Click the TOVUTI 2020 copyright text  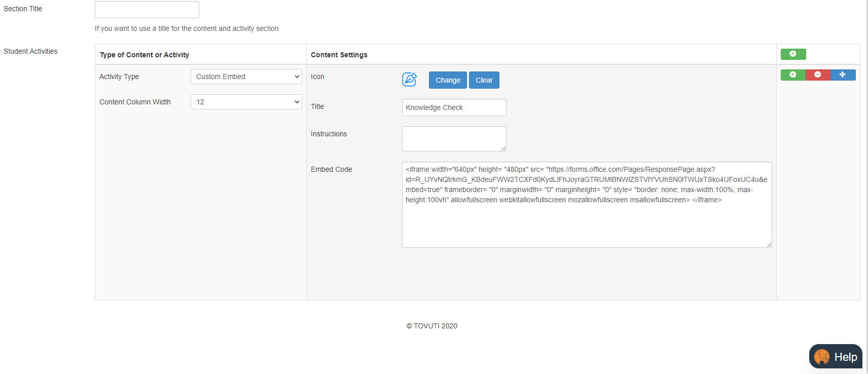[431, 326]
